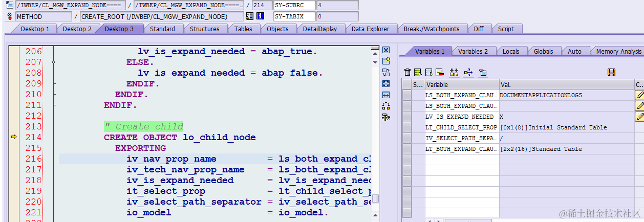Screen dimensions: 644x222
Task: Click the line number field showing 214
Action: click(262, 5)
